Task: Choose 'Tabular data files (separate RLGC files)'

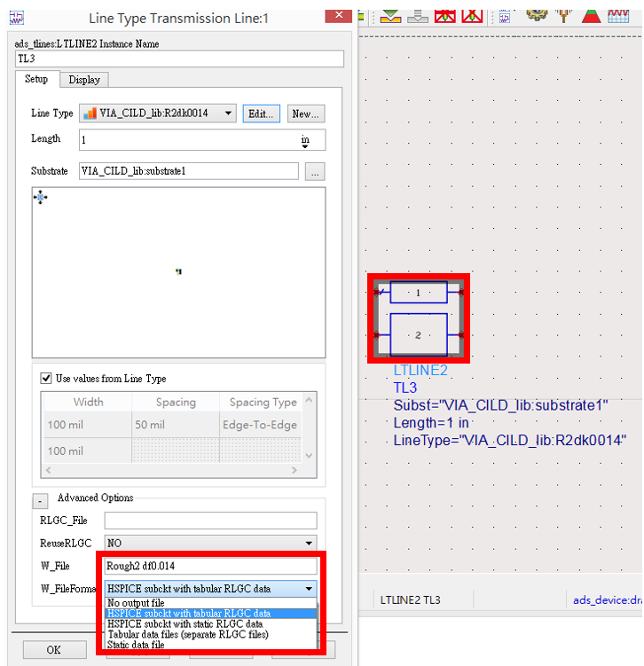Action: point(211,634)
